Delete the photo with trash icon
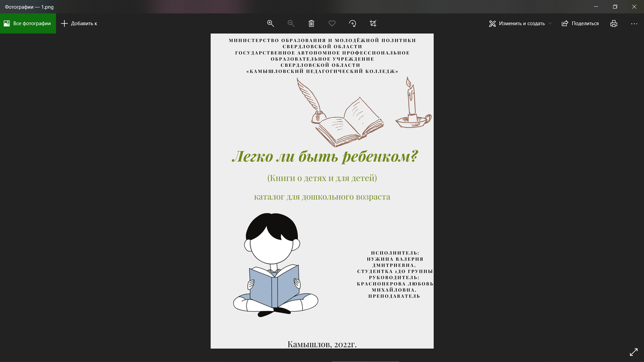Viewport: 644px width, 362px height. point(311,24)
